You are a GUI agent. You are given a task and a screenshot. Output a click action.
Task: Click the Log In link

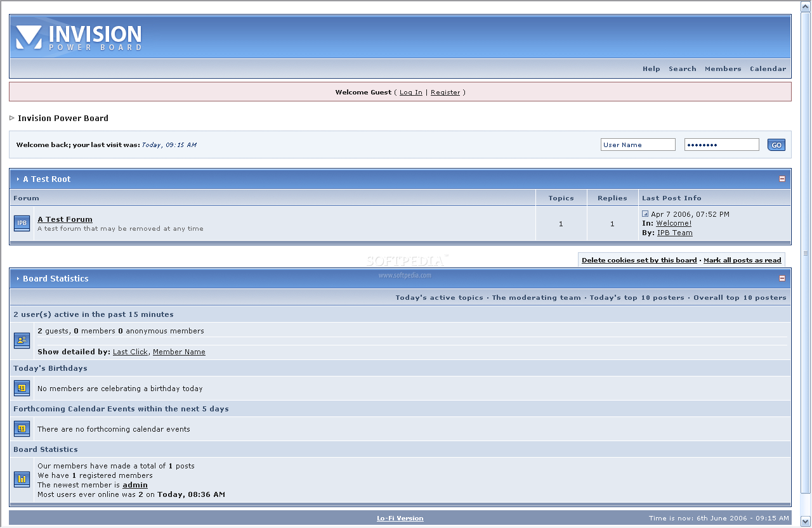point(411,93)
